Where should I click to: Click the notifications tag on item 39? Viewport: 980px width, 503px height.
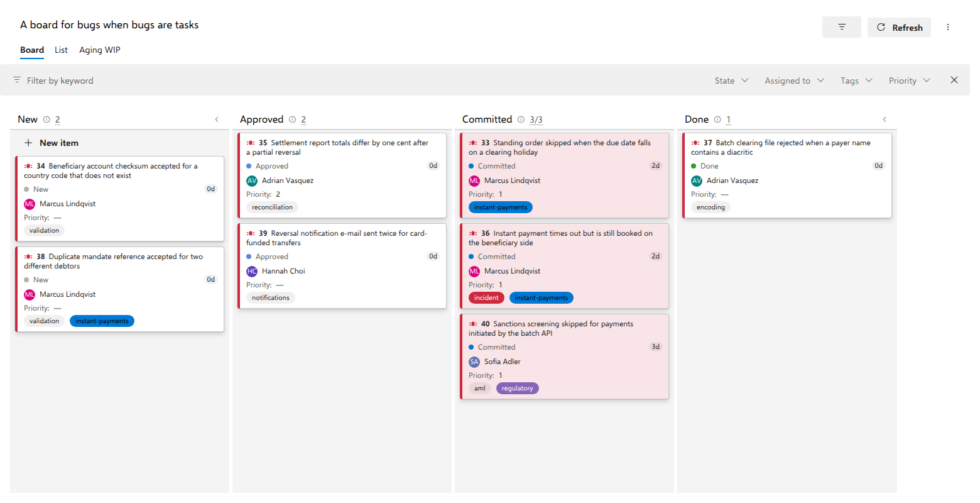pos(271,298)
